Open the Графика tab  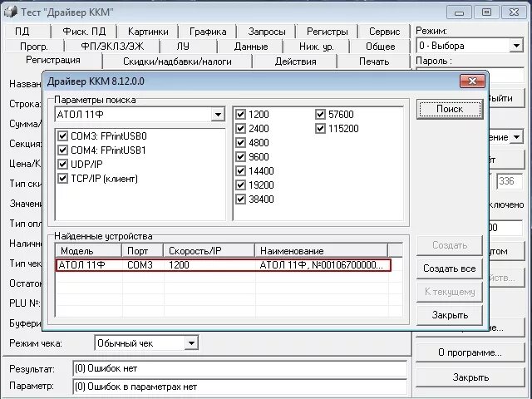208,32
